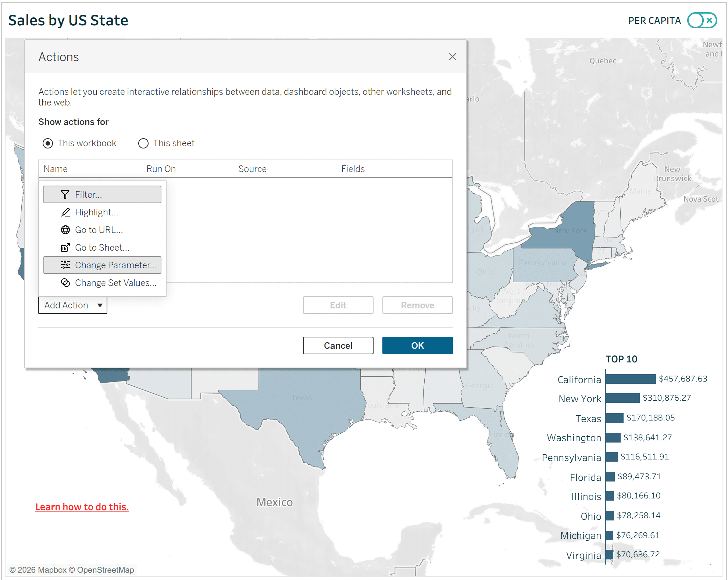Image resolution: width=728 pixels, height=580 pixels.
Task: Click the Change Parameter sliders icon
Action: (65, 265)
